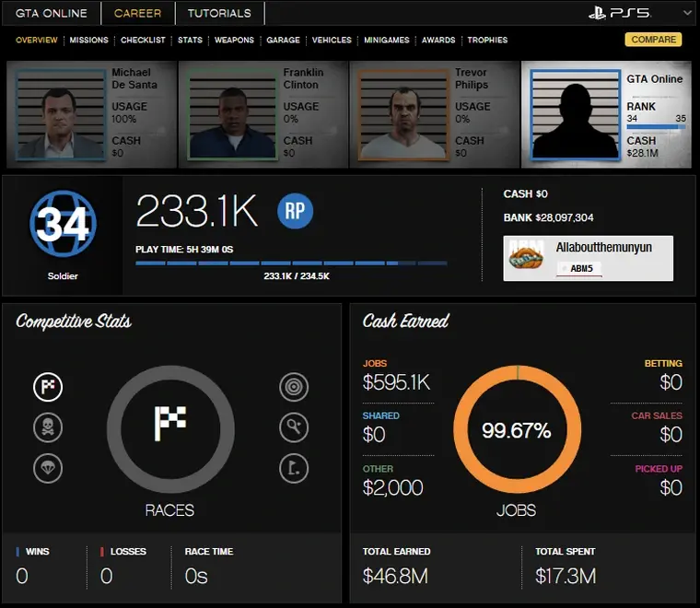Switch to Checklist sub-tab
Viewport: 700px width, 608px height.
[143, 41]
